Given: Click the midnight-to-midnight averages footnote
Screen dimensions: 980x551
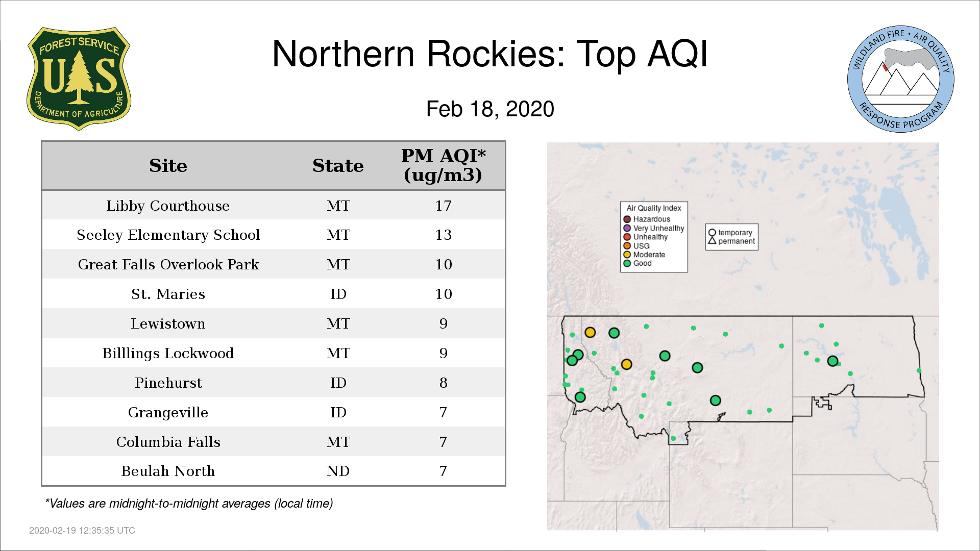Looking at the screenshot, I should (189, 504).
